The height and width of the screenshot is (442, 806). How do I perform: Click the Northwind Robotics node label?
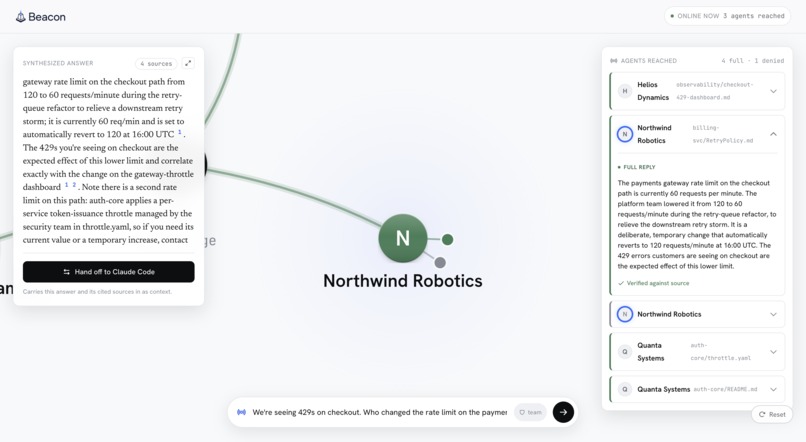click(x=403, y=281)
